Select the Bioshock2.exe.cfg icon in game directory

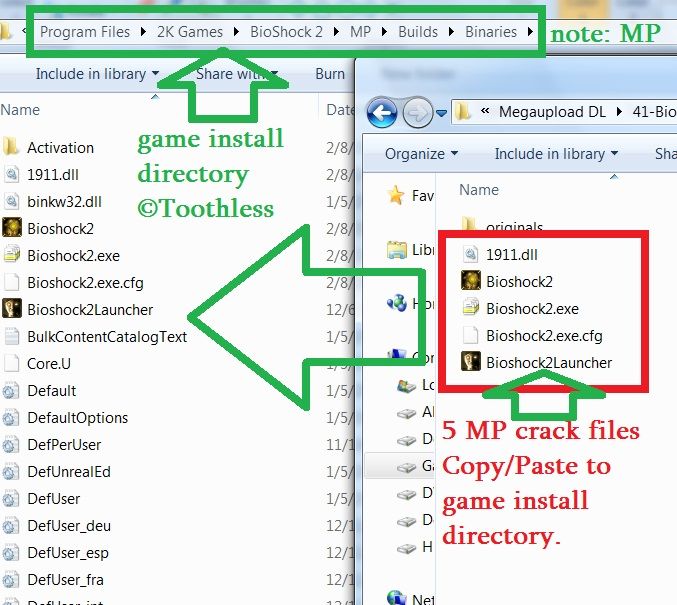[12, 282]
